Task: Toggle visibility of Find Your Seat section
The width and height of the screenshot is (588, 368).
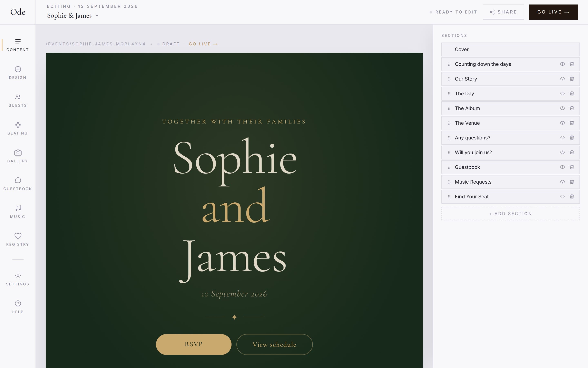Action: coord(562,197)
